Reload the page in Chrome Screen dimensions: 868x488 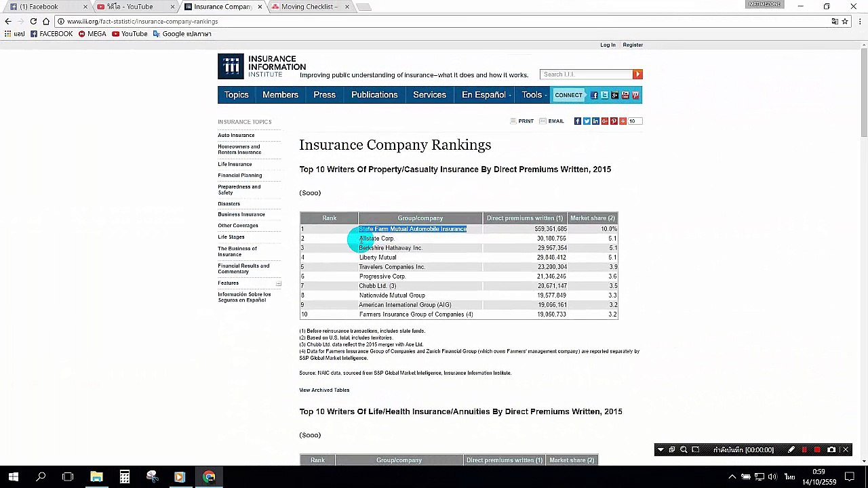click(x=33, y=22)
